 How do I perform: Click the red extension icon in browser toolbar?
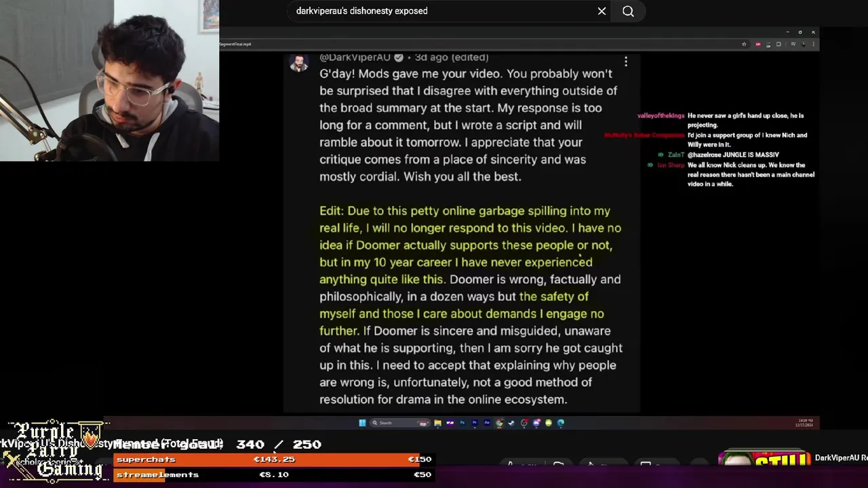tap(758, 44)
